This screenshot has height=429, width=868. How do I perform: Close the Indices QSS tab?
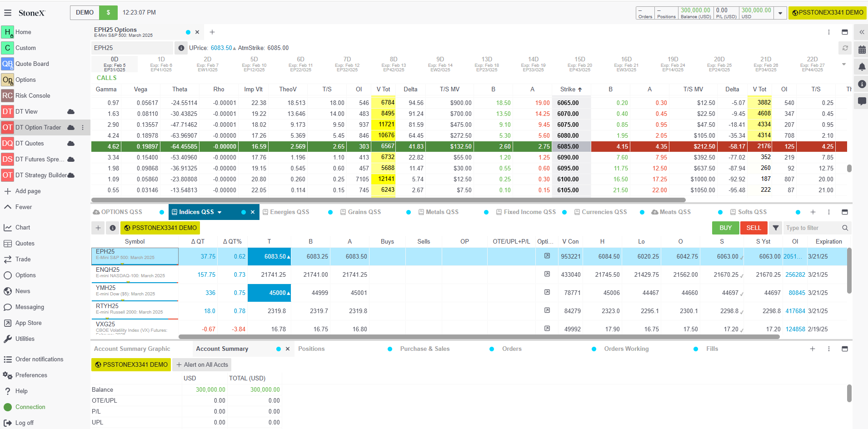pyautogui.click(x=253, y=212)
